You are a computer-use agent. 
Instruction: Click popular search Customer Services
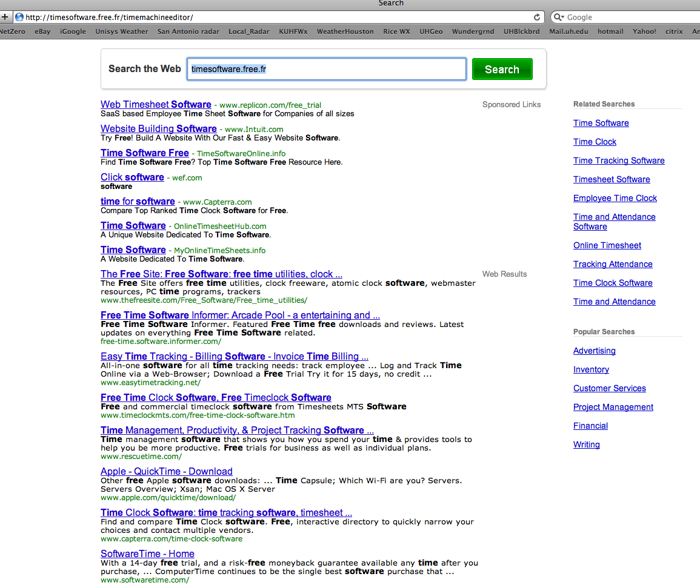click(609, 388)
